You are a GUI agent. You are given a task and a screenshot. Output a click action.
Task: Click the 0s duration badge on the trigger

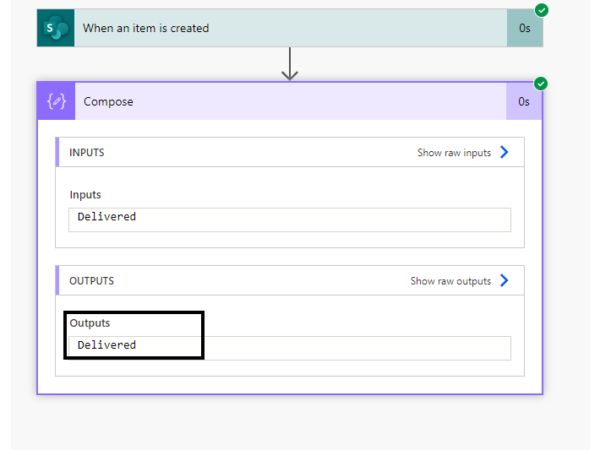(x=524, y=28)
